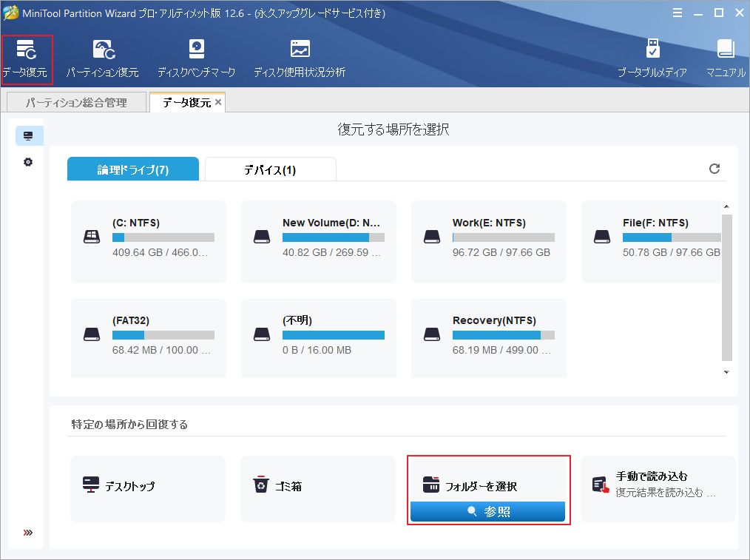Click the 409.64 GB / 466.0… size text
This screenshot has width=750, height=560.
pos(161,252)
